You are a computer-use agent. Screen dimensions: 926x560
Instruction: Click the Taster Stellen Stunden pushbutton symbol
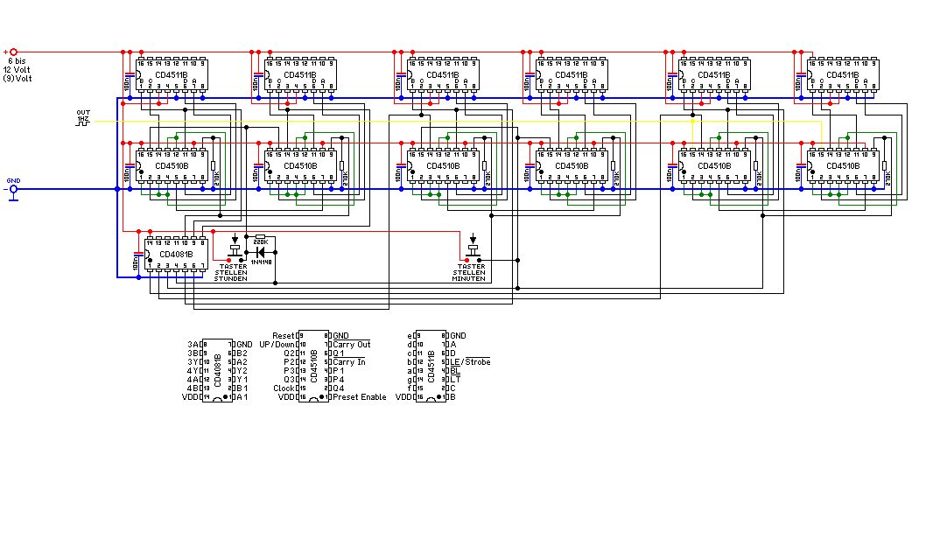(x=235, y=251)
